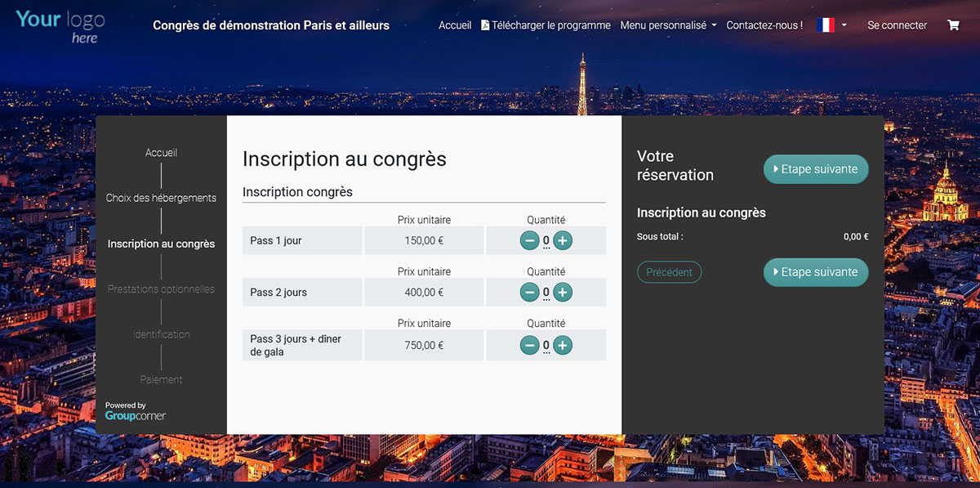Decrease Pass 1 jour quantity with minus
This screenshot has height=488, width=980.
point(529,240)
